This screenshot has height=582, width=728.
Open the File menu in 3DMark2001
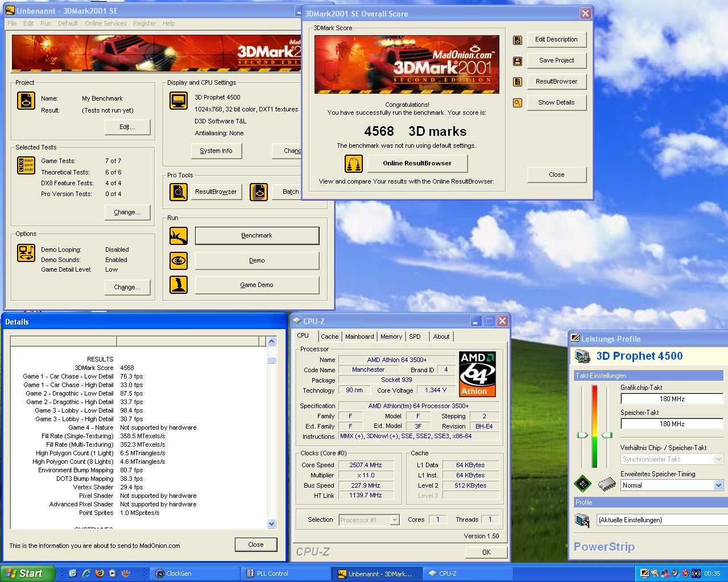[12, 23]
